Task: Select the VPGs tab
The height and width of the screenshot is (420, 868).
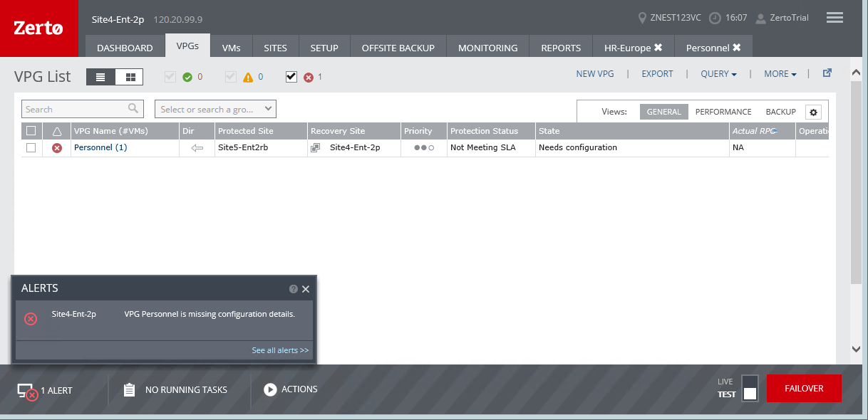Action: point(187,46)
